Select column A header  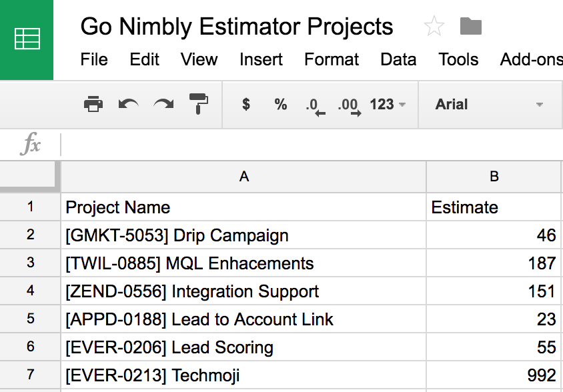click(x=243, y=177)
